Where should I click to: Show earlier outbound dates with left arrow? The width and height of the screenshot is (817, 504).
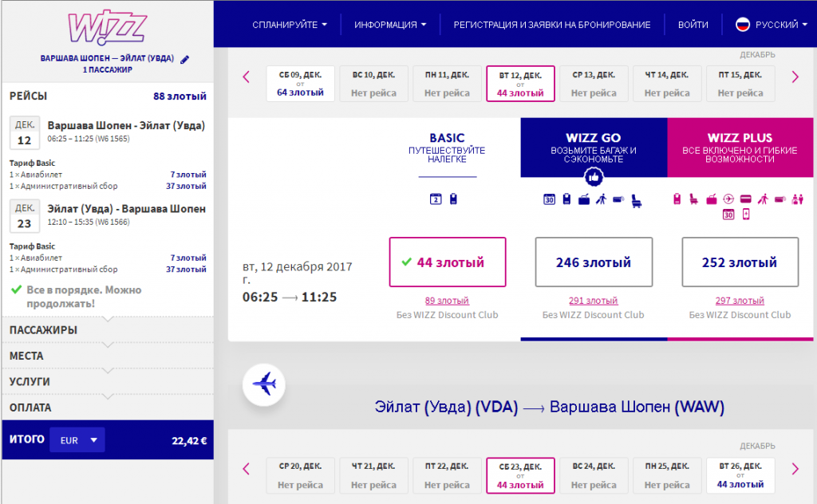(x=247, y=77)
